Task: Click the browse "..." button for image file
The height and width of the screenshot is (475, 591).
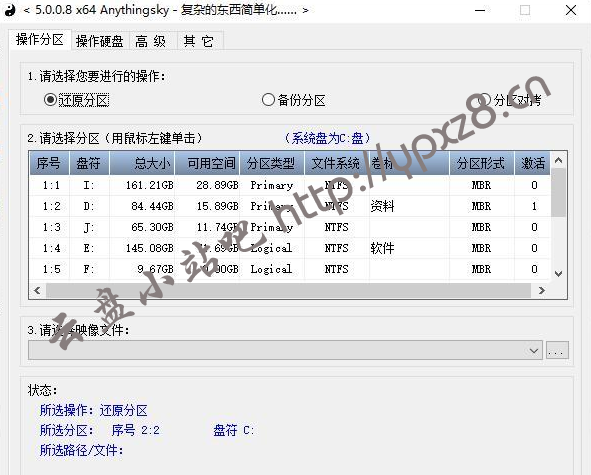Action: tap(557, 351)
